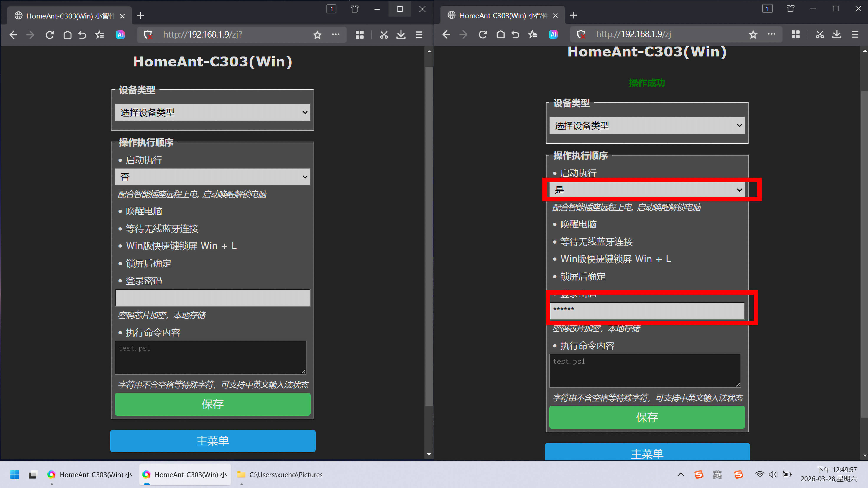The image size is (868, 488).
Task: Click the scissors screenshot icon in right browser
Action: click(x=819, y=34)
